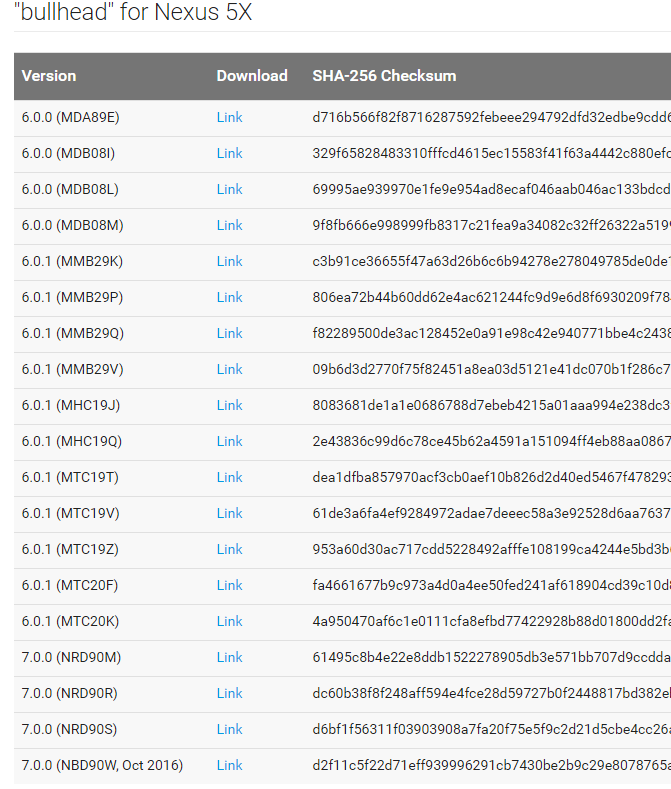Open the download Link for 7.0.0 (NRD90S)

pyautogui.click(x=230, y=729)
